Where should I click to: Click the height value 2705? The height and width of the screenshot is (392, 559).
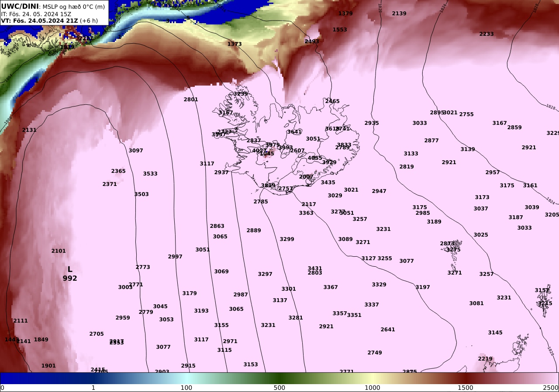click(97, 334)
